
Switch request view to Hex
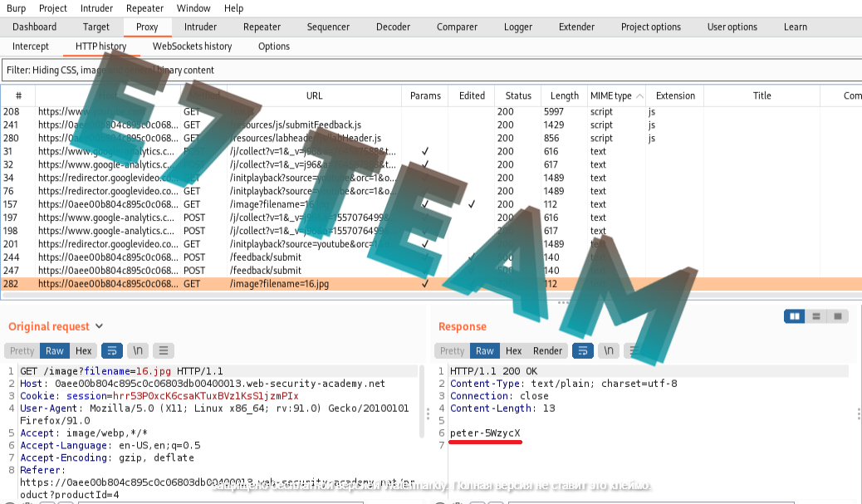pyautogui.click(x=84, y=350)
